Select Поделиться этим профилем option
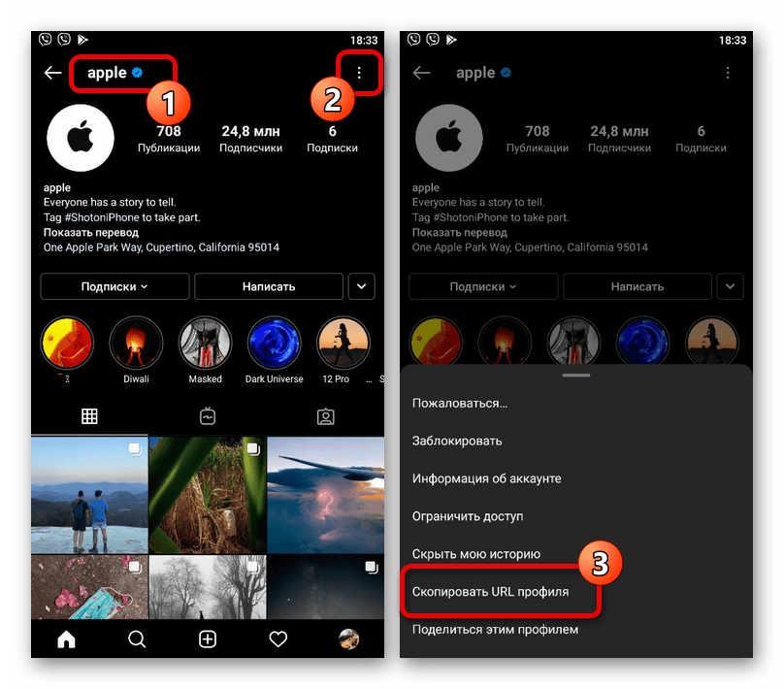 click(x=576, y=630)
